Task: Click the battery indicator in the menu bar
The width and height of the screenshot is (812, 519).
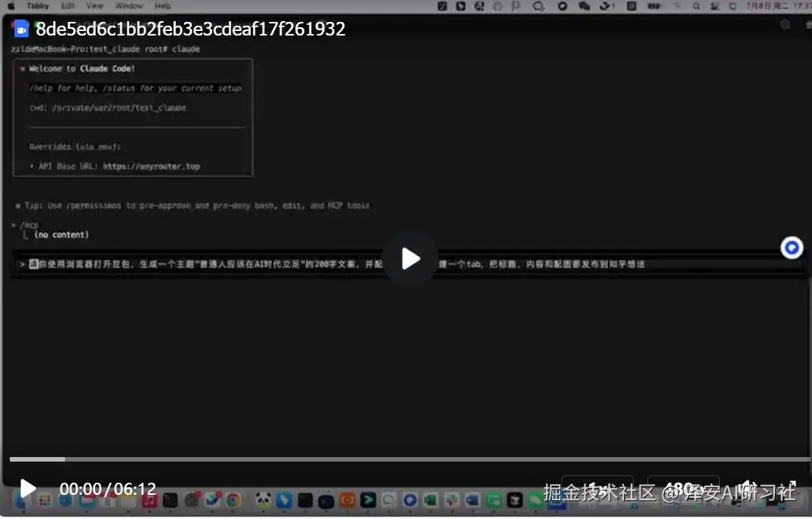Action: 654,6
